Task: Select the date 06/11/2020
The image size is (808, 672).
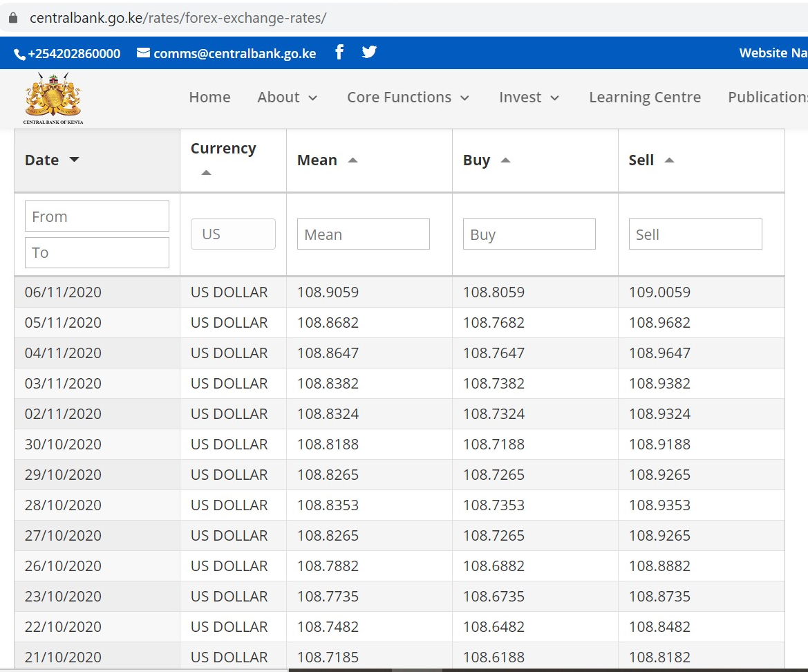Action: click(x=63, y=292)
